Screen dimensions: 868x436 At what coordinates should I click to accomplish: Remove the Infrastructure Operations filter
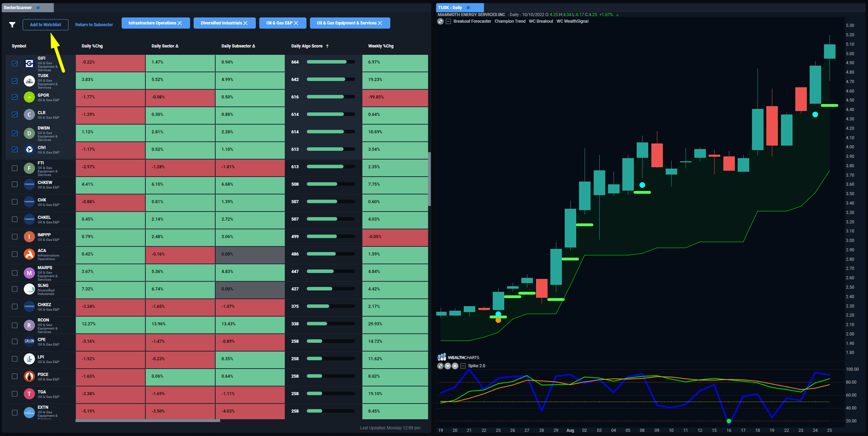point(180,23)
